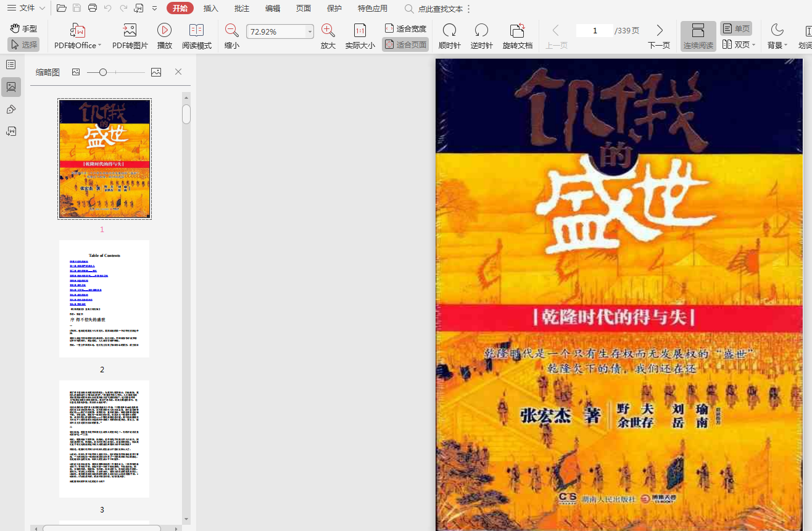Expand the quick access toolbar dropdown
Screen dimensions: 812x531
pyautogui.click(x=154, y=9)
